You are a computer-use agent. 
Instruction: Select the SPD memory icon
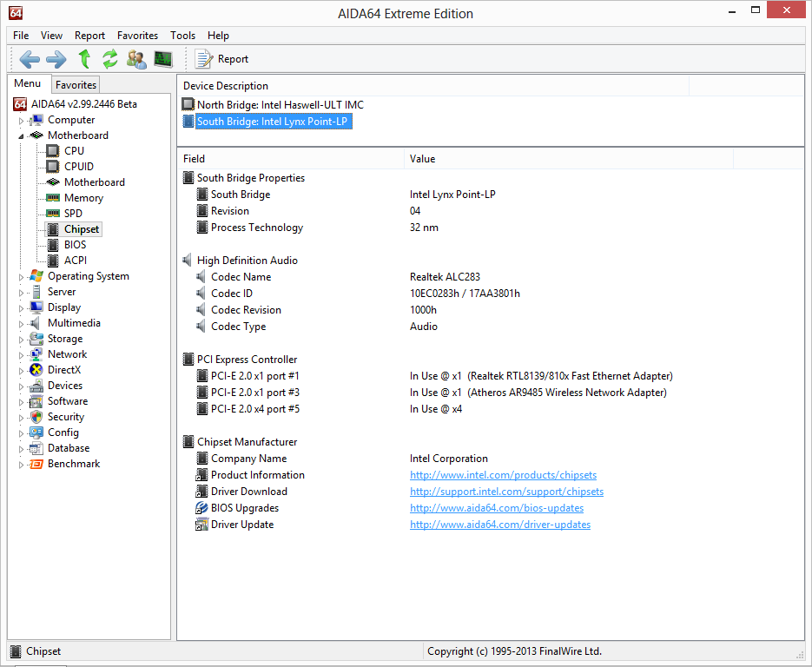pos(53,214)
